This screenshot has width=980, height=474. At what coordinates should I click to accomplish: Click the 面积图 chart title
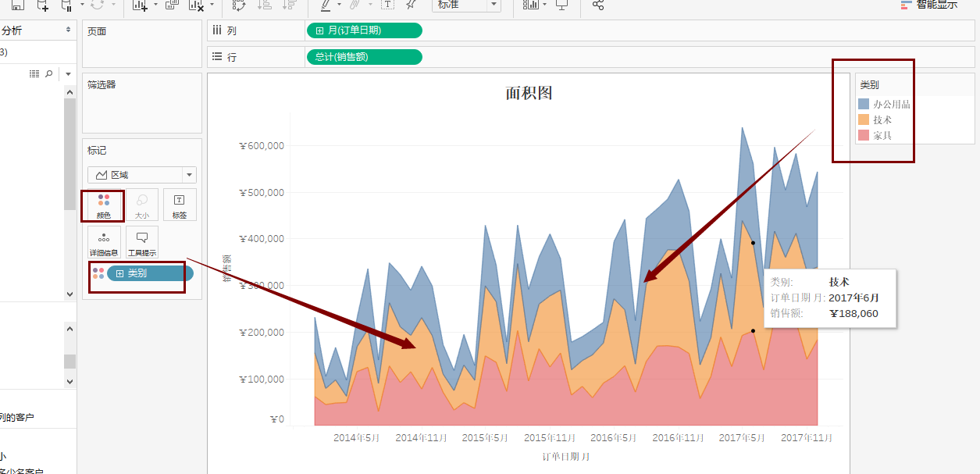coord(529,93)
